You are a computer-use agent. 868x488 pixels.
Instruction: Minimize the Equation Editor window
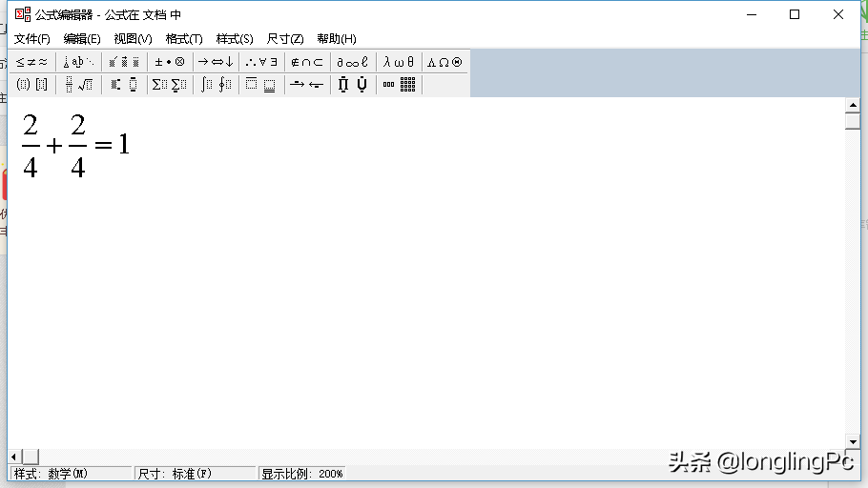tap(752, 14)
